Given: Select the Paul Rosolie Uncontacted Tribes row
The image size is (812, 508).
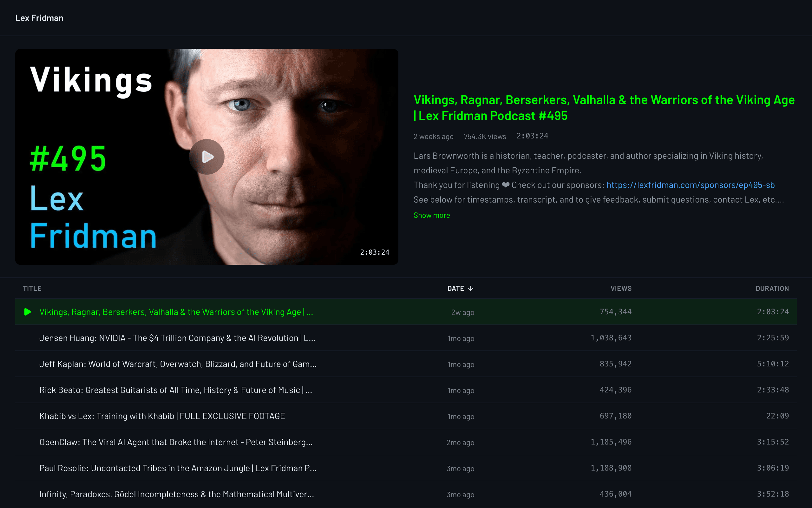Looking at the screenshot, I should (x=406, y=468).
